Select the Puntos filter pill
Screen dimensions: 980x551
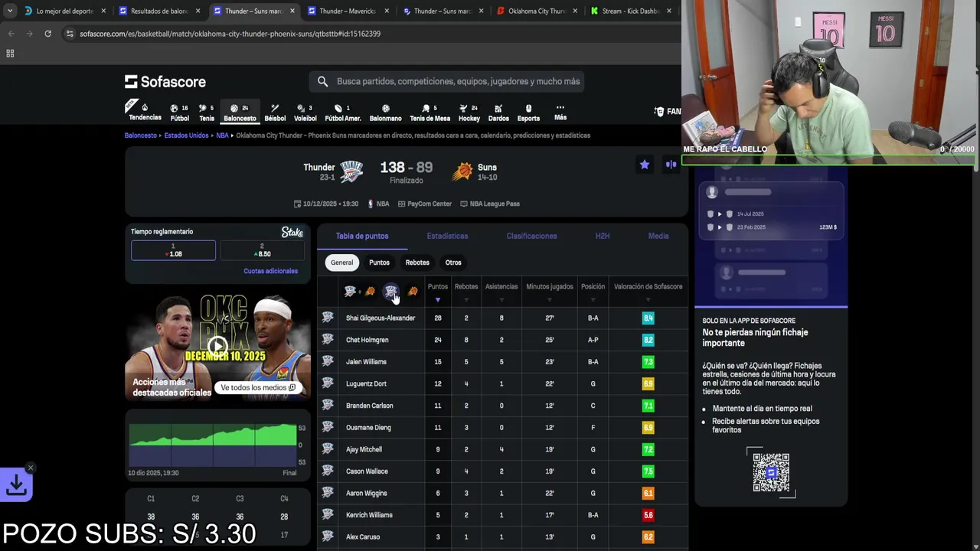pyautogui.click(x=379, y=262)
